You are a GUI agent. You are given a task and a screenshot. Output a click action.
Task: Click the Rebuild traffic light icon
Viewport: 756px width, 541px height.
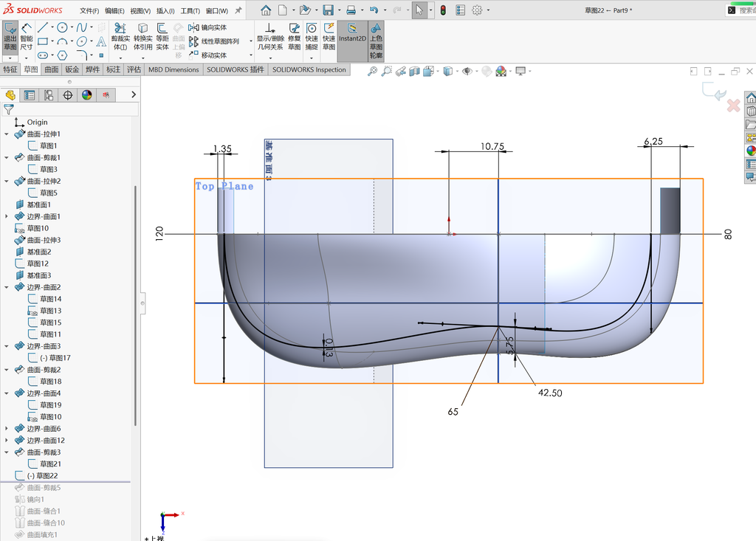pos(443,10)
